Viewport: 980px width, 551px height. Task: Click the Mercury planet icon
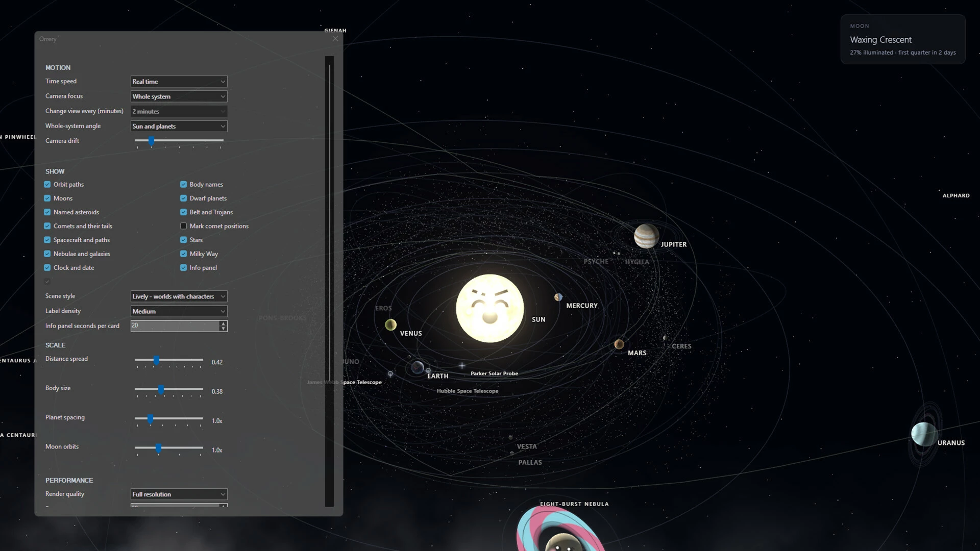click(x=558, y=297)
